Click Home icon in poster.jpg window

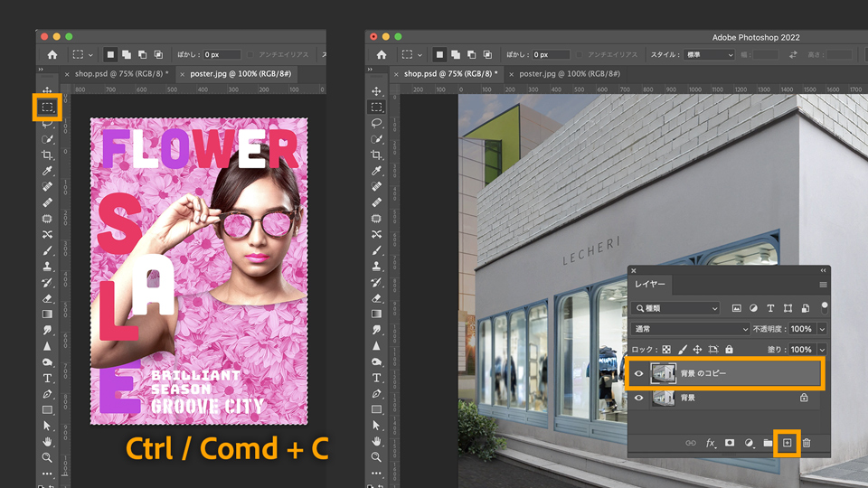point(52,55)
